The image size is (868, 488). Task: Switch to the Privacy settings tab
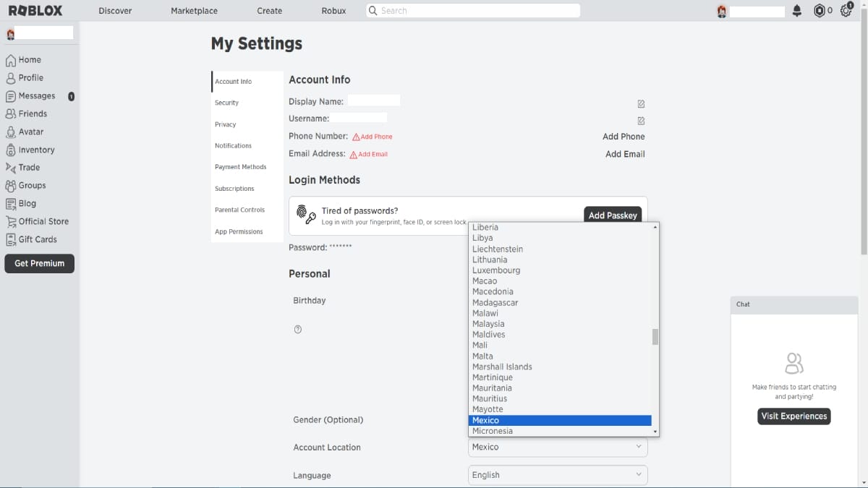pos(226,124)
